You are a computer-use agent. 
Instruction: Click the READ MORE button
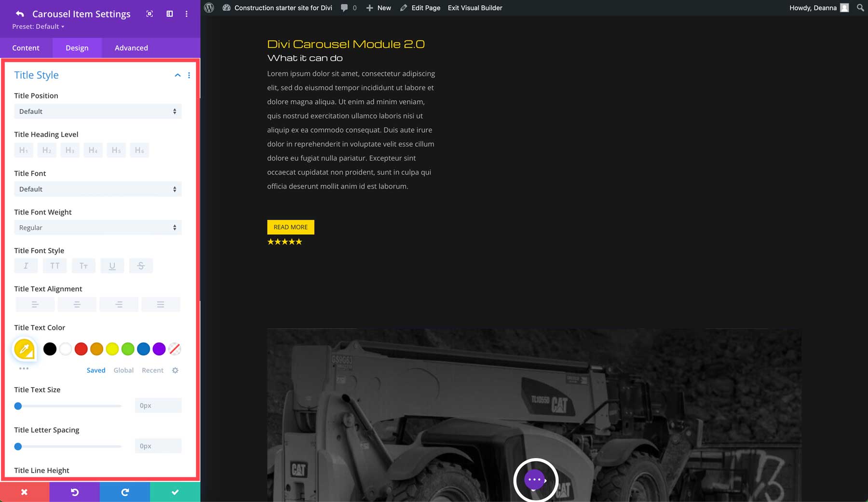point(290,227)
